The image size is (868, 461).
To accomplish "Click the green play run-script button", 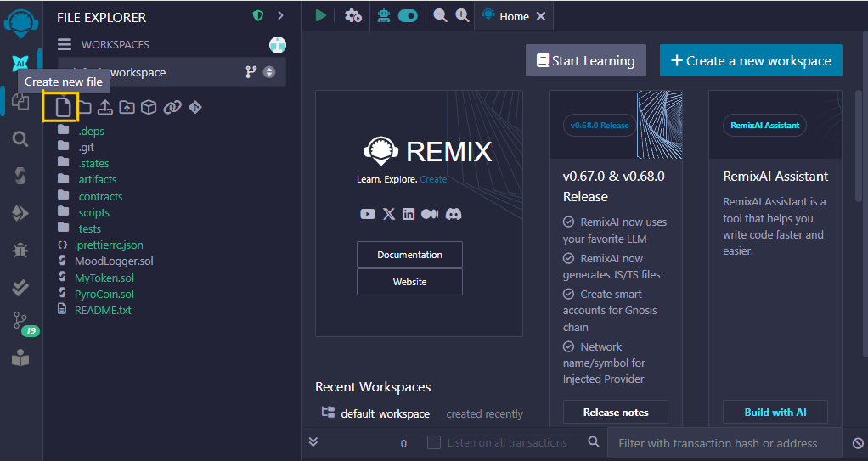I will point(320,15).
